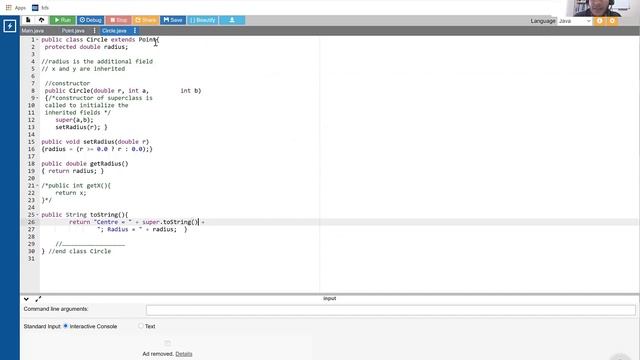The width and height of the screenshot is (640, 360).
Task: Click on '{ return radius; }' on line 19
Action: [x=73, y=171]
